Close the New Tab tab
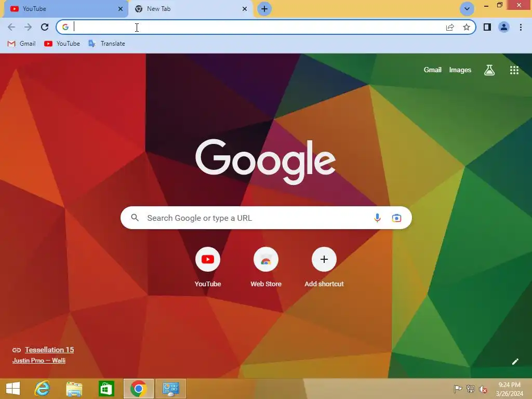This screenshot has width=532, height=399. tap(245, 9)
